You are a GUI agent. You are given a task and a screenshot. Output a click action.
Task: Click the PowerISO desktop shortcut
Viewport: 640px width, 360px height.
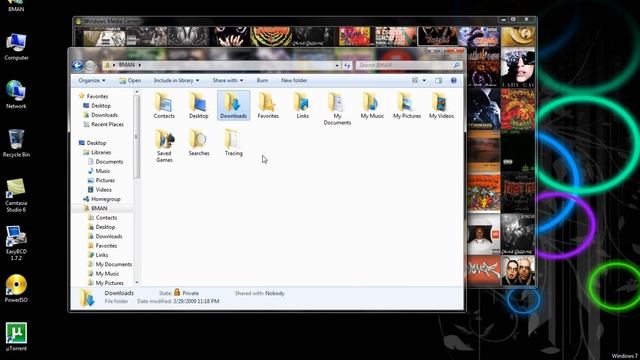pos(16,288)
